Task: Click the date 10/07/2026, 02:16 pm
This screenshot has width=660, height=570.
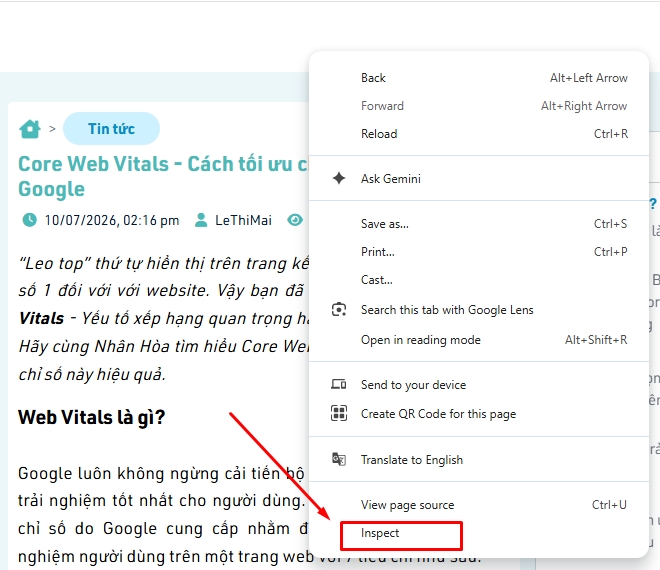Action: [x=112, y=220]
